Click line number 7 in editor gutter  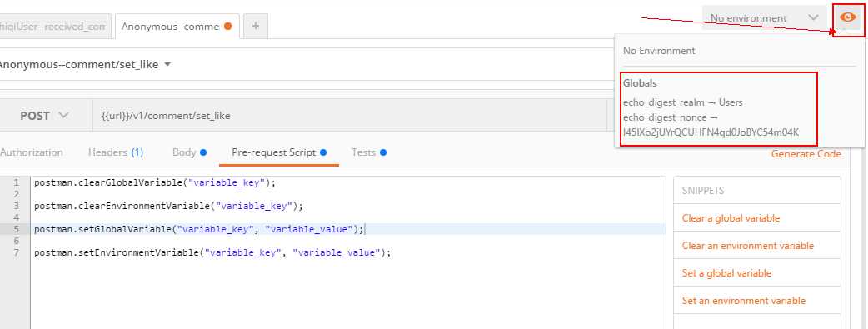(x=16, y=252)
